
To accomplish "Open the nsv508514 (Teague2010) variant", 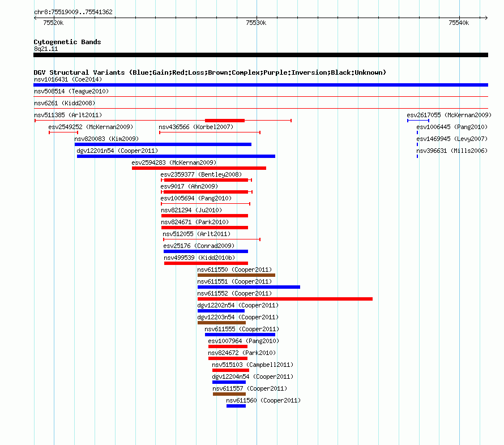I will (x=71, y=91).
